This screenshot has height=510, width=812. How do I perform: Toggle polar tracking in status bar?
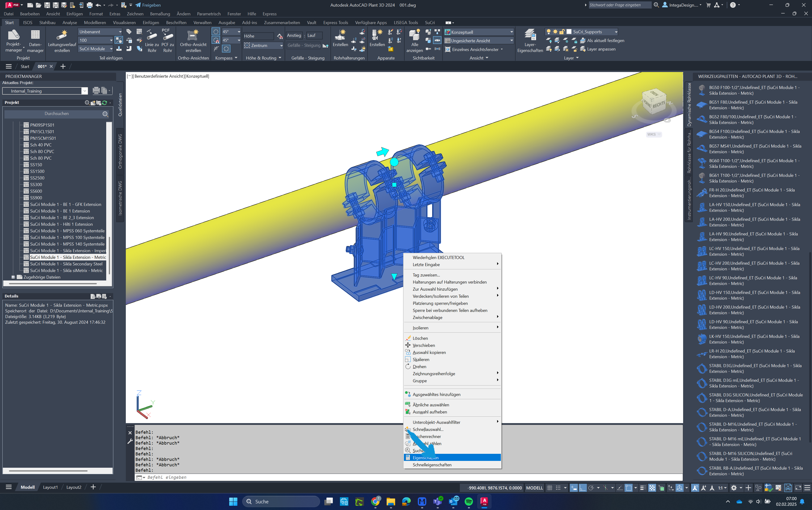coord(591,488)
